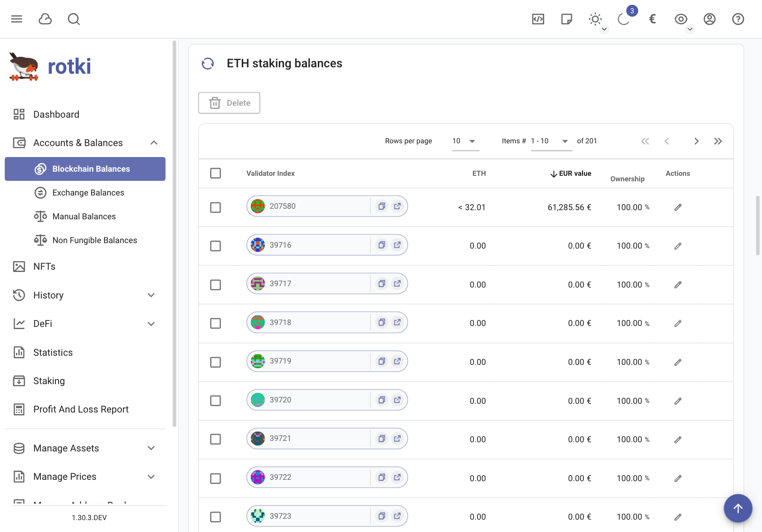Copy validator index 39722
The width and height of the screenshot is (762, 532).
tap(381, 477)
